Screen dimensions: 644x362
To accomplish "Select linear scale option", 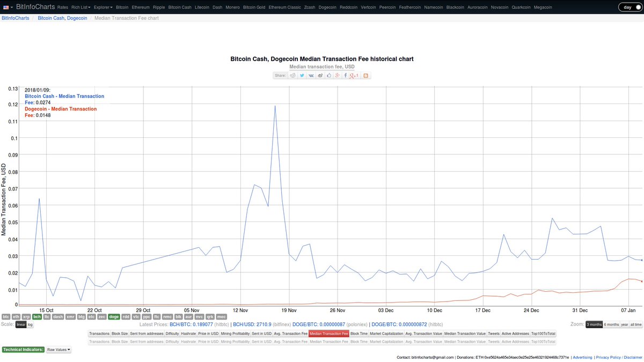I will [x=21, y=324].
